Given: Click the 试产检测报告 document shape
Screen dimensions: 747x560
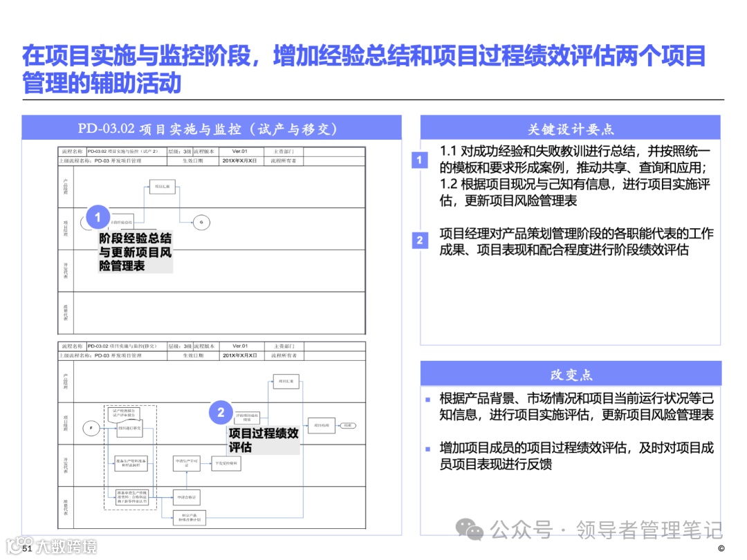Looking at the screenshot, I should (124, 413).
